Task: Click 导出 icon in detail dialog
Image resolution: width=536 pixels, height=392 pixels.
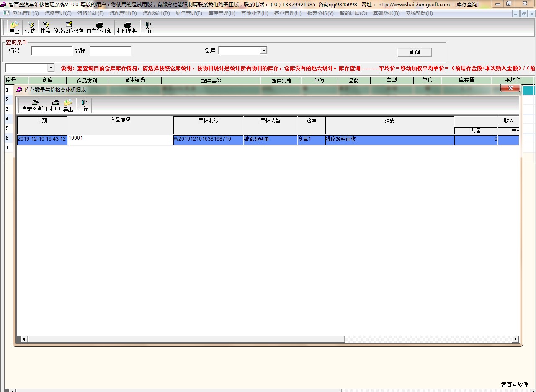Action: 68,102
